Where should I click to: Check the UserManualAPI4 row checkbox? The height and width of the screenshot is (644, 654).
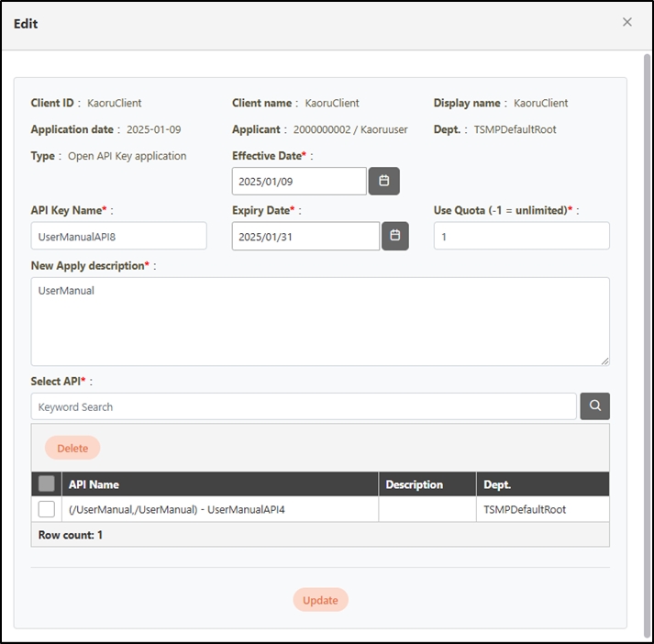[x=47, y=509]
